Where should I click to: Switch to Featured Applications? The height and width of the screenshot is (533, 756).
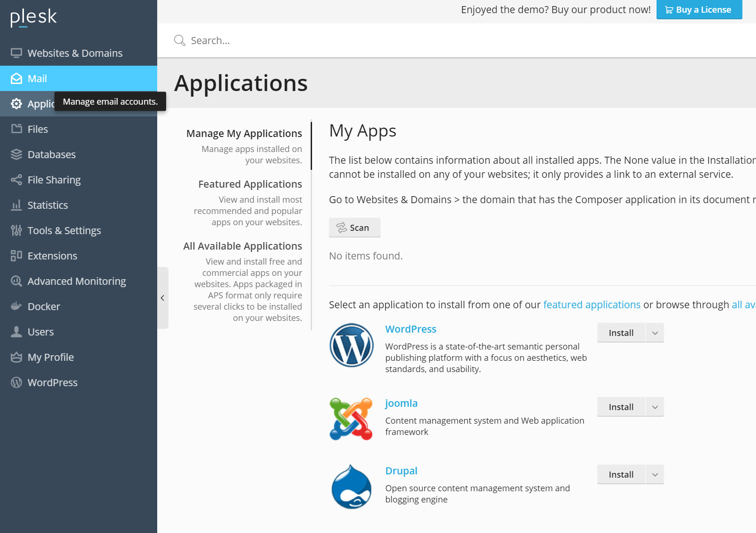[250, 184]
